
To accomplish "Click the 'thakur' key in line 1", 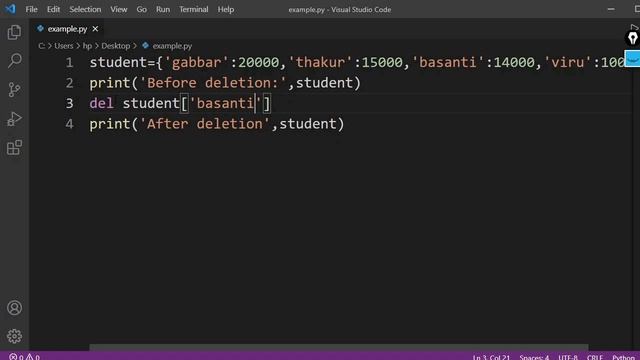I will 320,62.
